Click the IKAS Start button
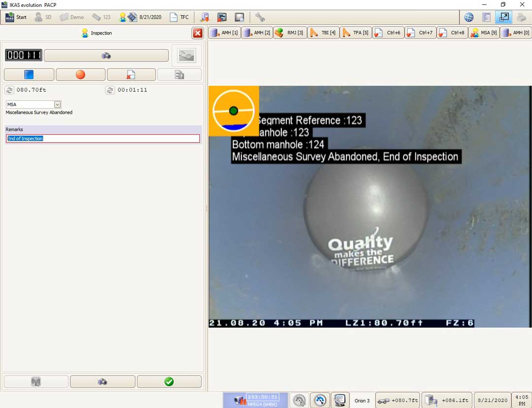 click(x=16, y=17)
